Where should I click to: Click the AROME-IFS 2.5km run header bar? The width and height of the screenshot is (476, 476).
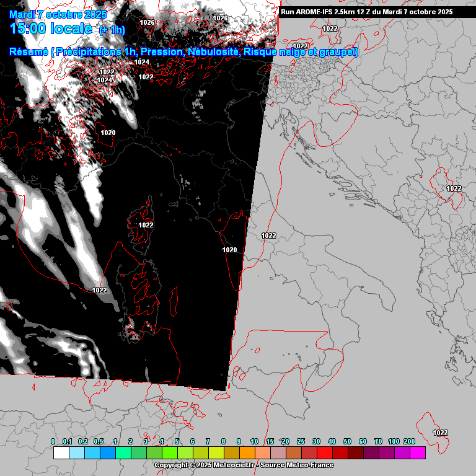click(x=367, y=12)
